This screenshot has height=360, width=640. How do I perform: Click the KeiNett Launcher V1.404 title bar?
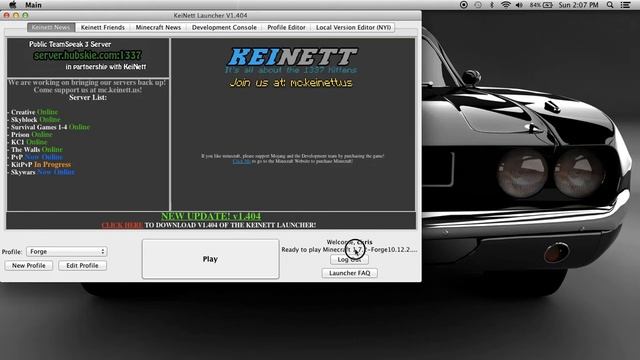pyautogui.click(x=210, y=16)
